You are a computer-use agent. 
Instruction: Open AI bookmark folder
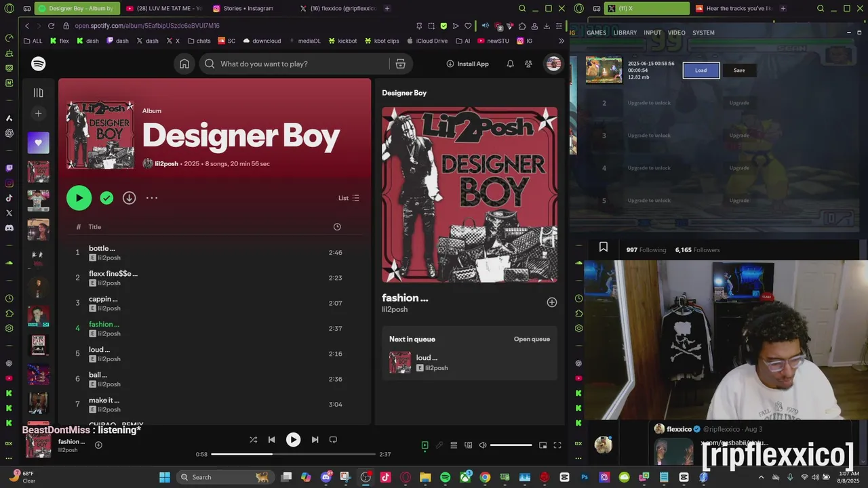tap(463, 41)
